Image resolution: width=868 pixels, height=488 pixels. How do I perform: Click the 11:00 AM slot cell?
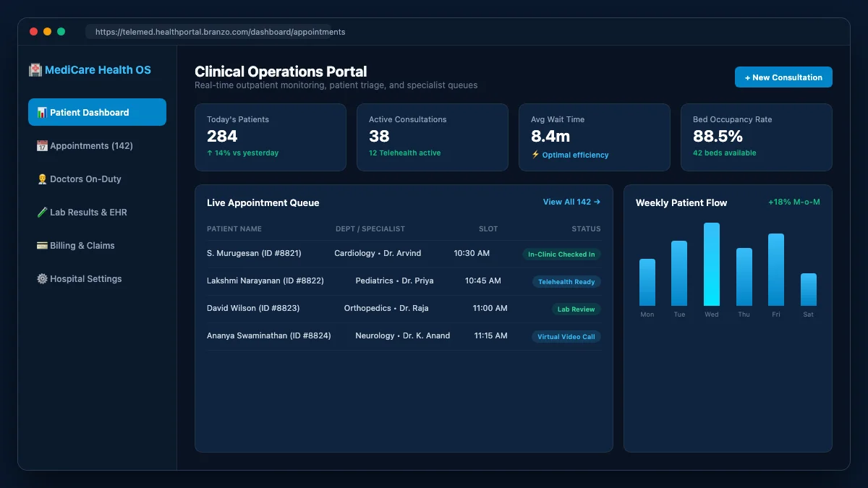coord(490,309)
